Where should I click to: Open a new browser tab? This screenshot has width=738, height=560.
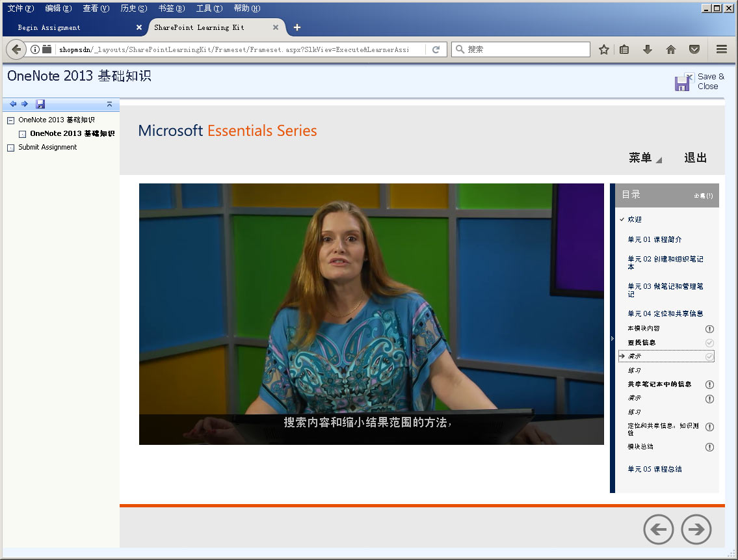(x=297, y=27)
